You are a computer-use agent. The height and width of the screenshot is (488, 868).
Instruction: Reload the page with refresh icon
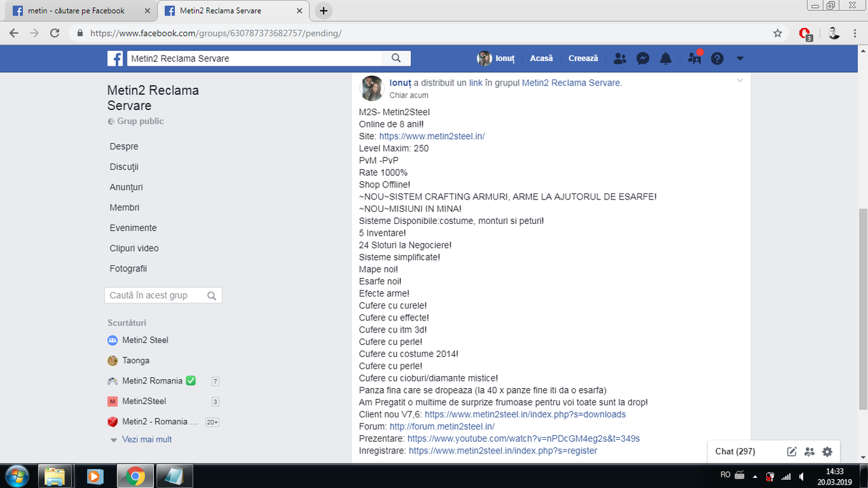56,33
